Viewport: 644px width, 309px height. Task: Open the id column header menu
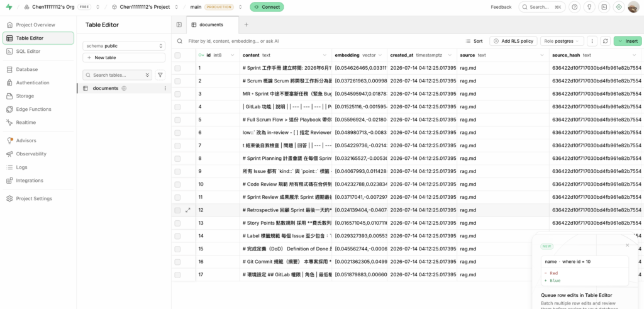pyautogui.click(x=233, y=55)
